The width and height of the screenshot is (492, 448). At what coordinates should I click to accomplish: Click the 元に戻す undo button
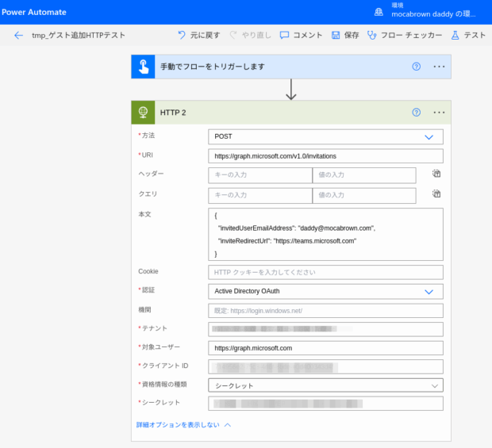[199, 35]
